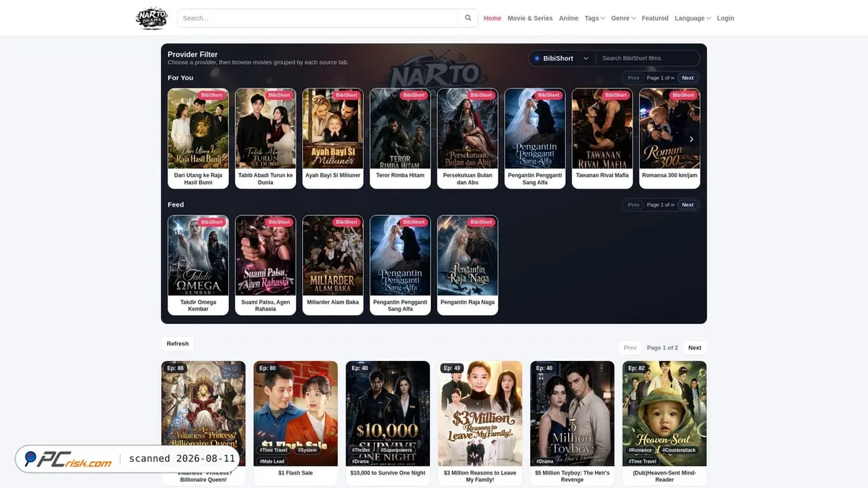The width and height of the screenshot is (868, 488).
Task: Click the #Drama tag on $5 Million Toyboy
Action: click(x=544, y=461)
